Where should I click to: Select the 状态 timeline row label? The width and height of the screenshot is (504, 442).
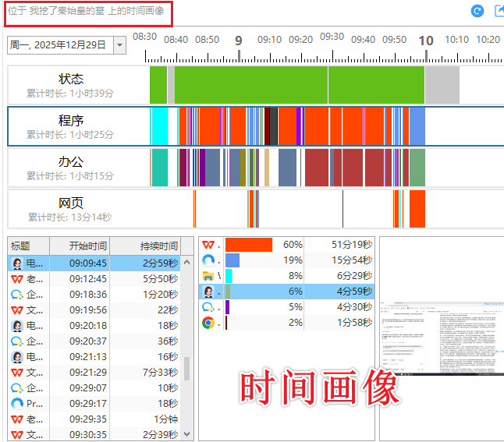click(71, 84)
